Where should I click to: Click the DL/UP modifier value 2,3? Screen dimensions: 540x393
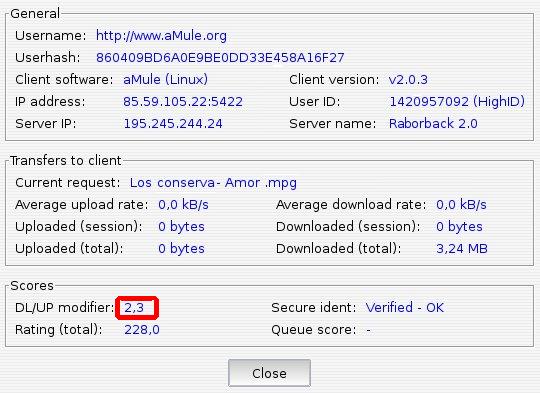pos(134,308)
